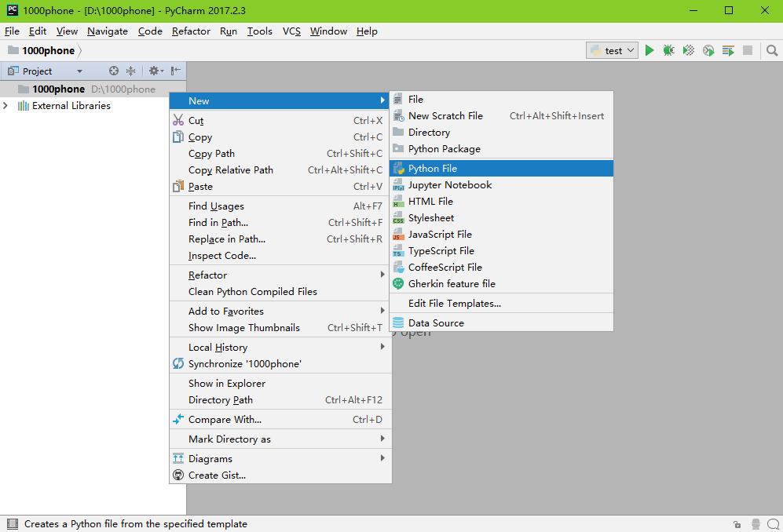Open the test run configuration dropdown
Viewport: 783px width, 532px height.
[x=613, y=50]
